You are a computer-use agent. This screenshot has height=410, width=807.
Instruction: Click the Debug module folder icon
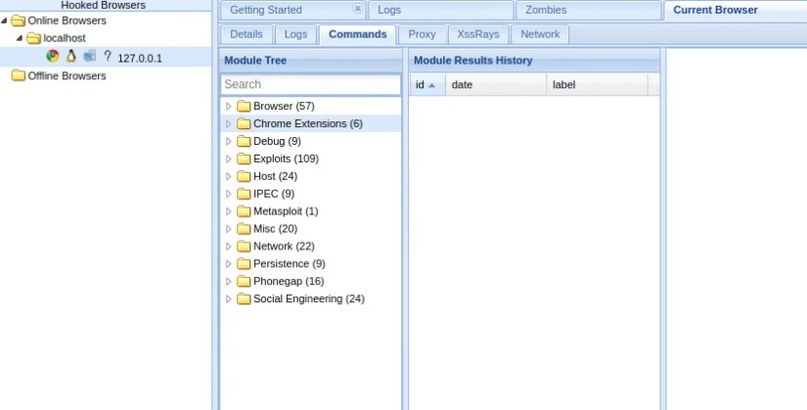(x=243, y=141)
